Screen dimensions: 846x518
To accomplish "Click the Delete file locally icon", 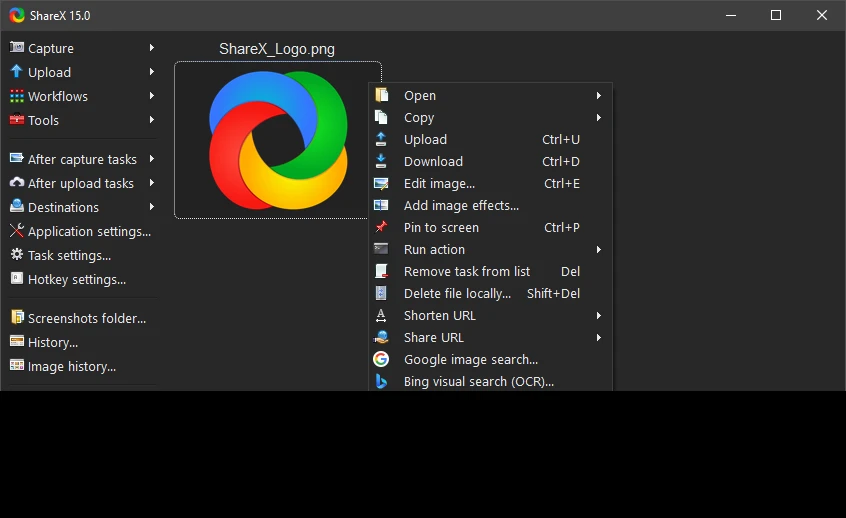I will 381,293.
